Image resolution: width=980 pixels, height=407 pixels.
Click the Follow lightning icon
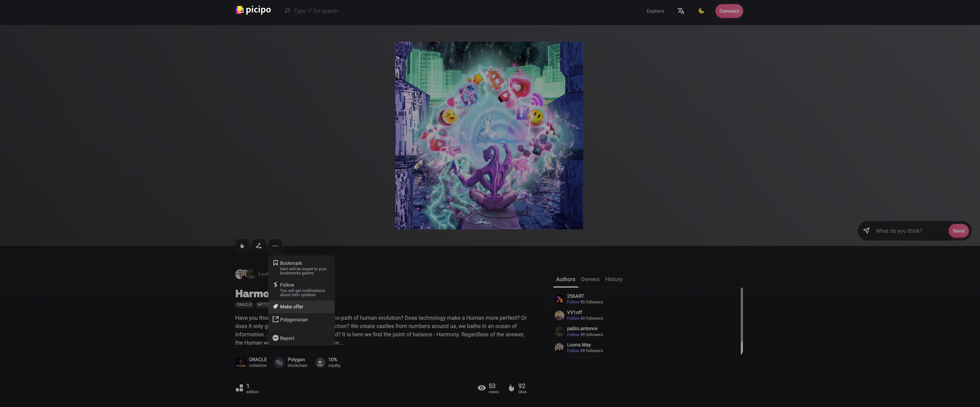275,285
